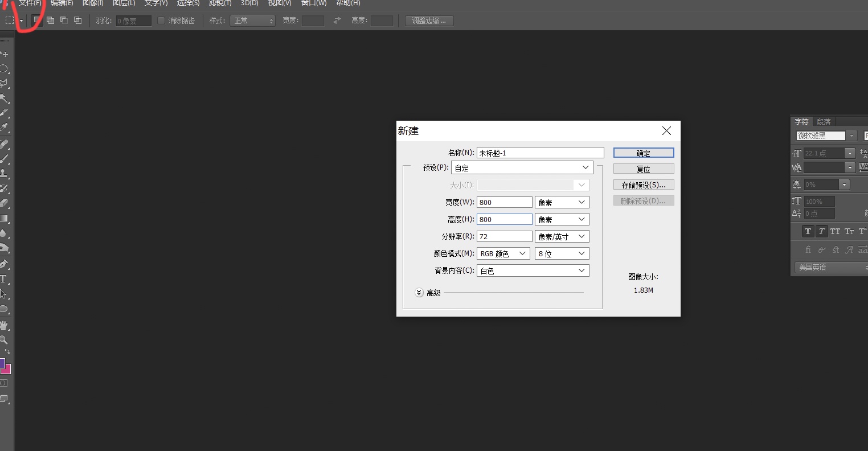The height and width of the screenshot is (451, 868).
Task: Click the Intersect with Selection icon
Action: pos(78,20)
